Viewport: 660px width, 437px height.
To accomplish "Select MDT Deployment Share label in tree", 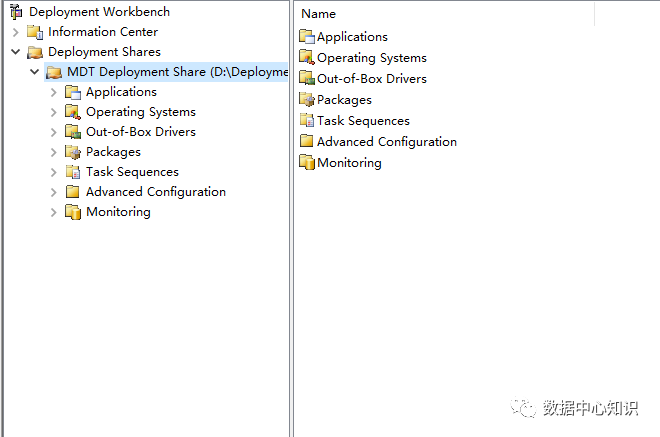I will (177, 72).
